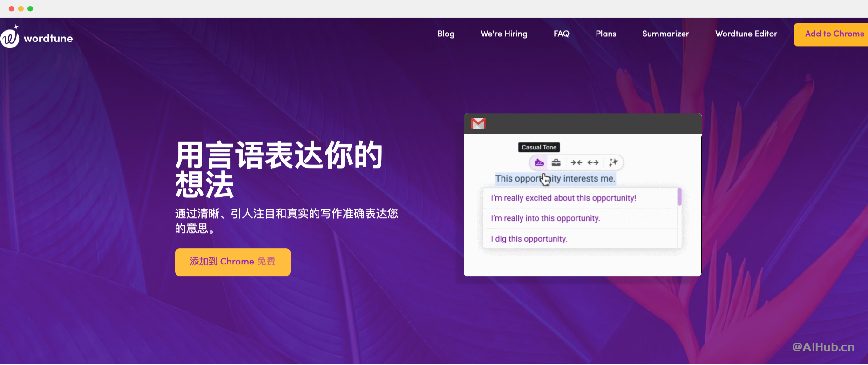Image resolution: width=868 pixels, height=365 pixels.
Task: Open the FAQ link
Action: pos(561,34)
